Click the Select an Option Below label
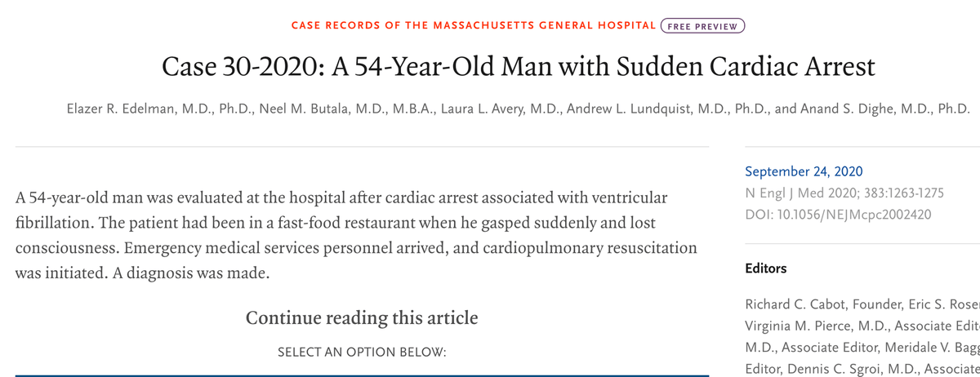 (362, 353)
